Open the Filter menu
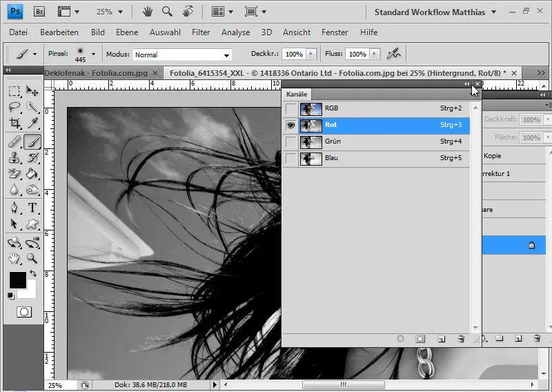552x392 pixels. [x=201, y=32]
